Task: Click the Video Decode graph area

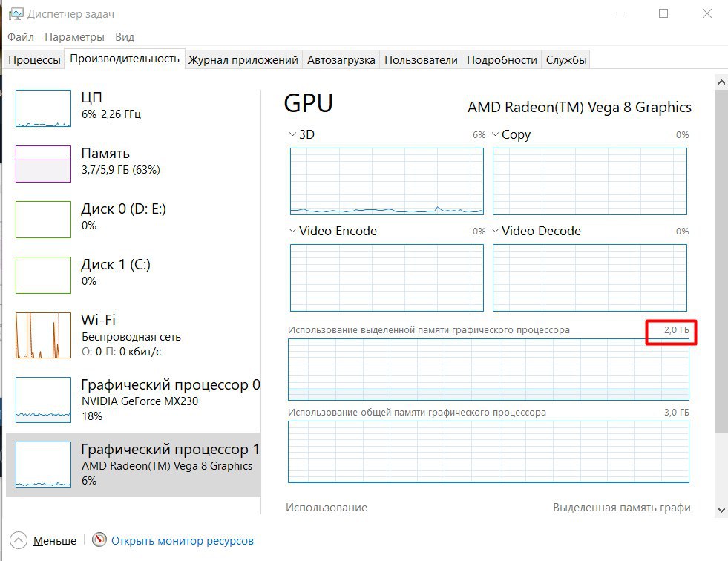Action: (x=590, y=278)
